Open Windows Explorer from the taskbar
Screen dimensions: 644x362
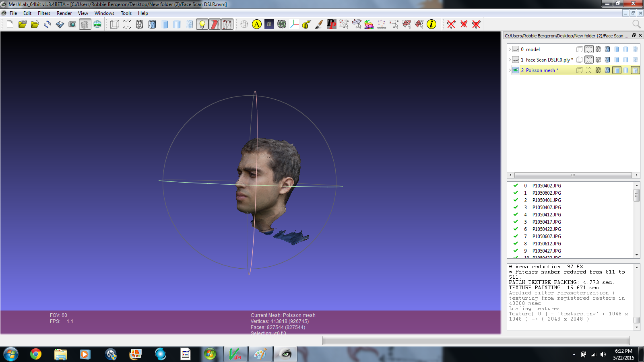(x=60, y=354)
